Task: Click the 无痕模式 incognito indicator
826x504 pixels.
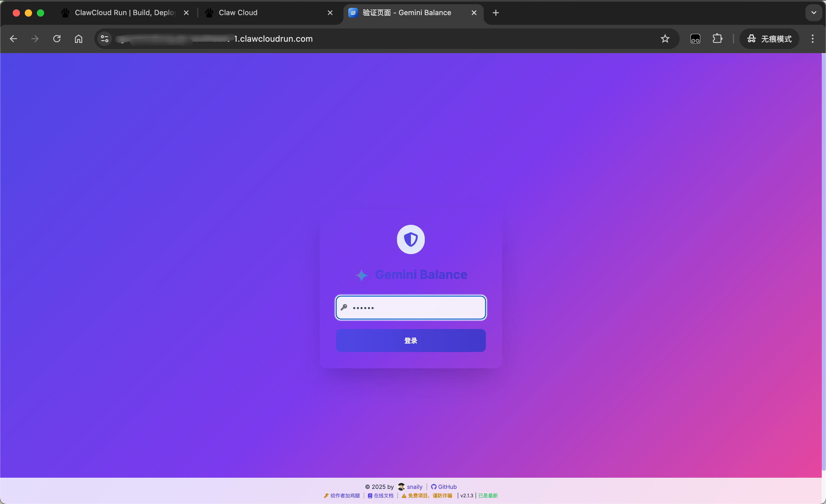Action: [769, 39]
